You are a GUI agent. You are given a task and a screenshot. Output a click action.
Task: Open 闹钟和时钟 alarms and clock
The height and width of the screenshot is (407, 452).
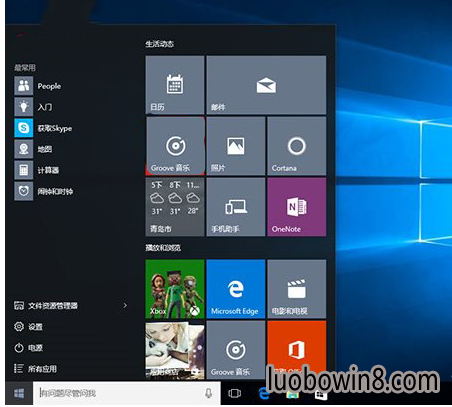click(x=44, y=191)
